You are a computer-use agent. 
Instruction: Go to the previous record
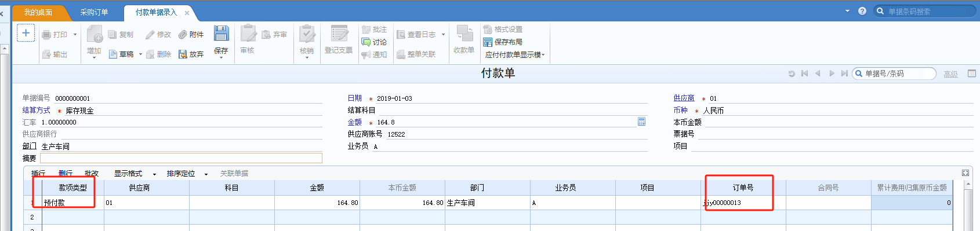[818, 74]
